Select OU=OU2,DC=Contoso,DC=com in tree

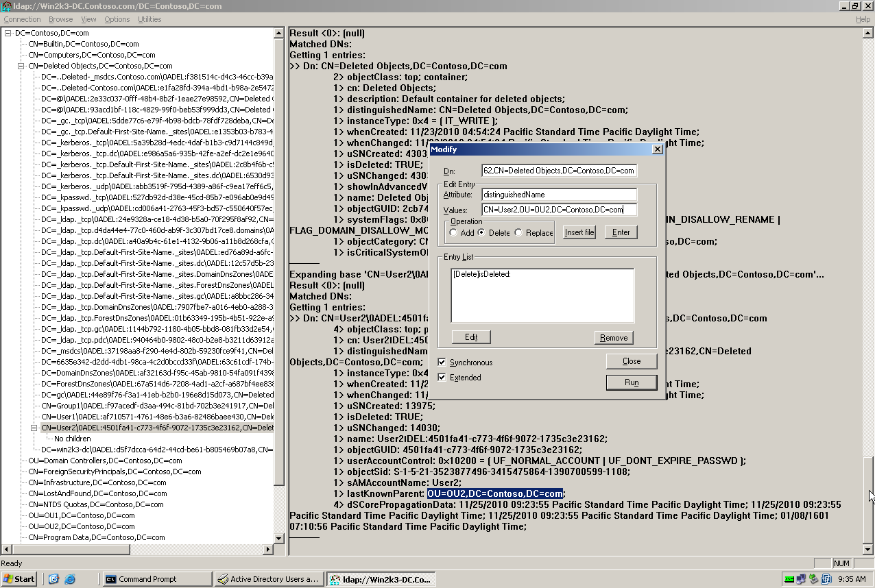pyautogui.click(x=81, y=526)
